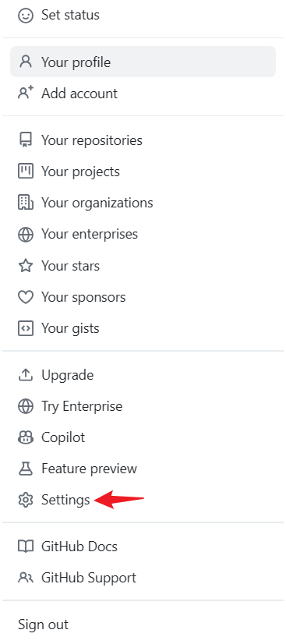Select Upgrade from the menu
The image size is (286, 644).
[143, 375]
